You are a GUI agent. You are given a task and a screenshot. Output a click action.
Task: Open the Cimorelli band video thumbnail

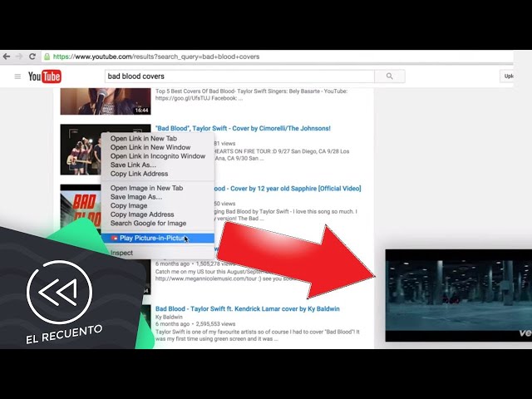click(81, 150)
